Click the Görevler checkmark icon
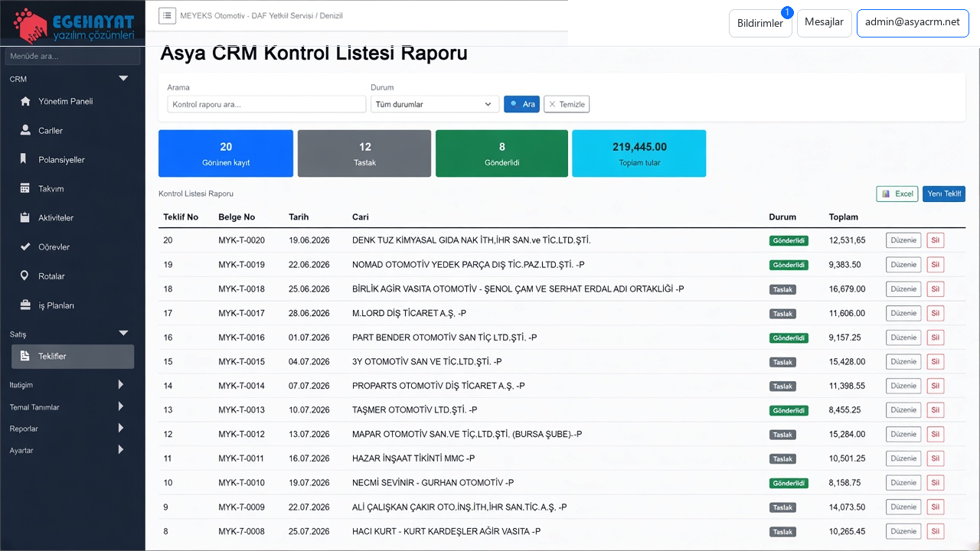The image size is (980, 551). click(x=25, y=246)
